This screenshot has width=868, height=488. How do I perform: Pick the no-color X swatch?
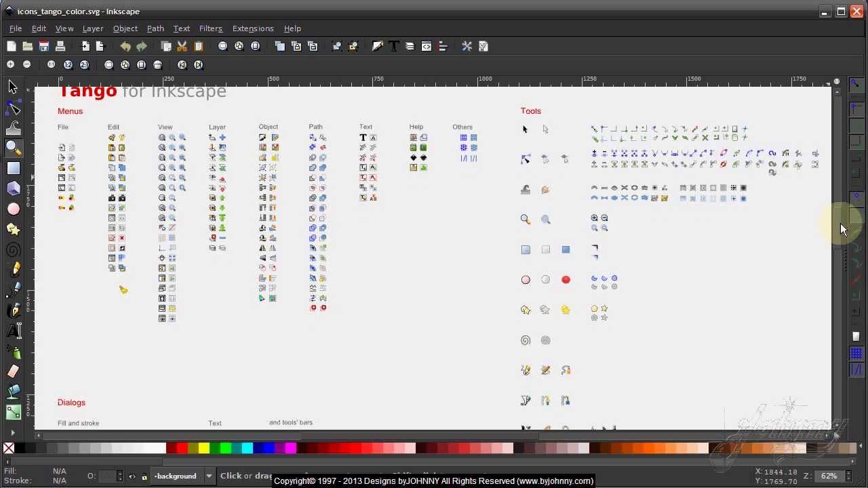click(8, 448)
